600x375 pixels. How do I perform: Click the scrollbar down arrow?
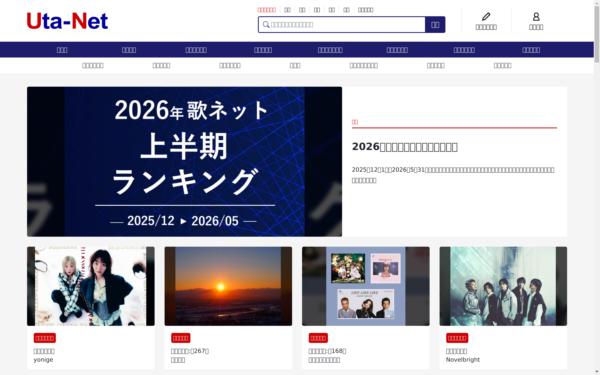click(597, 372)
